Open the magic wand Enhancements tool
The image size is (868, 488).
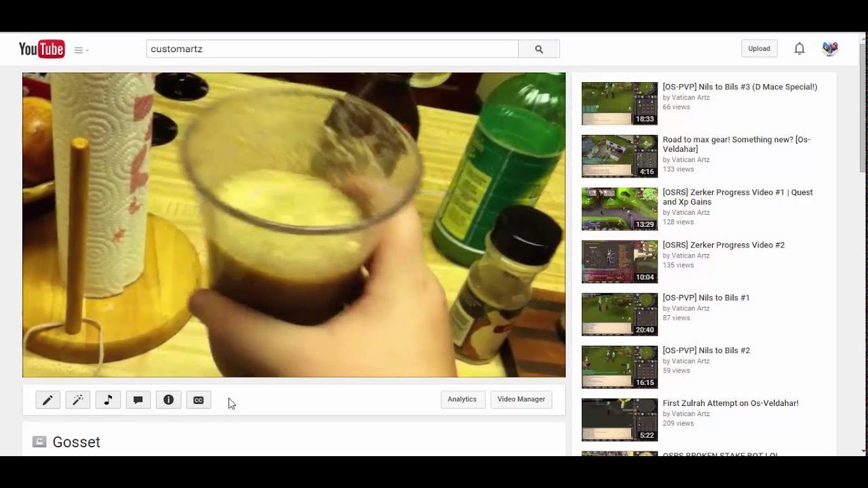[78, 400]
